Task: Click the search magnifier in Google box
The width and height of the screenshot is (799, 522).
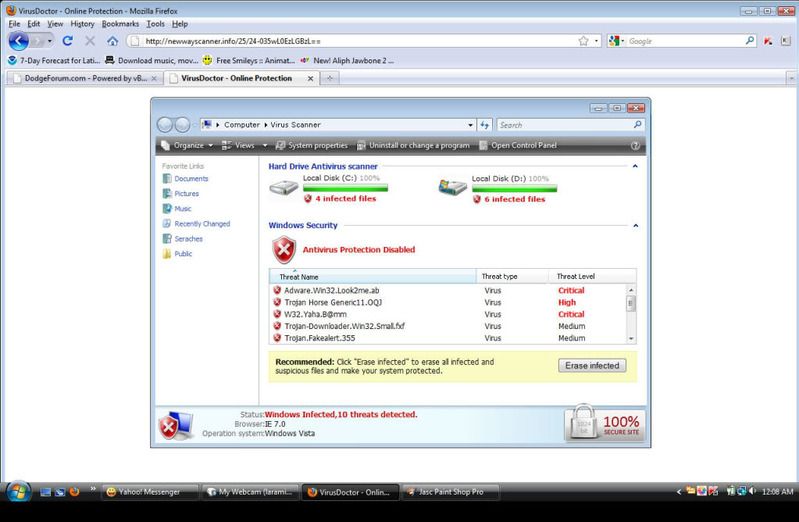Action: [750, 40]
